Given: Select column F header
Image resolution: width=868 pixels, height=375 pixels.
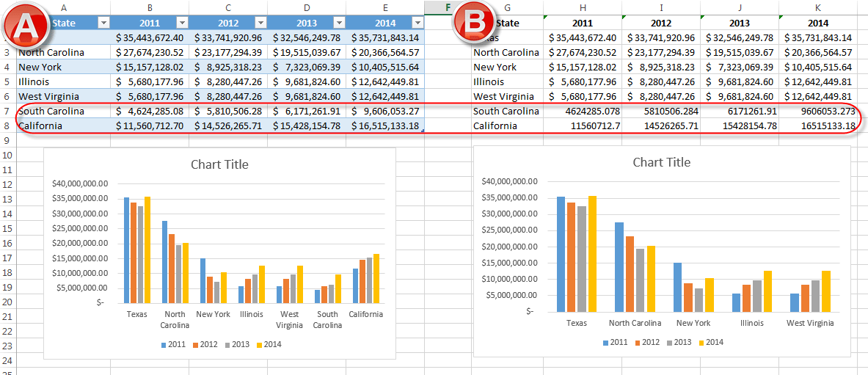Looking at the screenshot, I should [448, 8].
